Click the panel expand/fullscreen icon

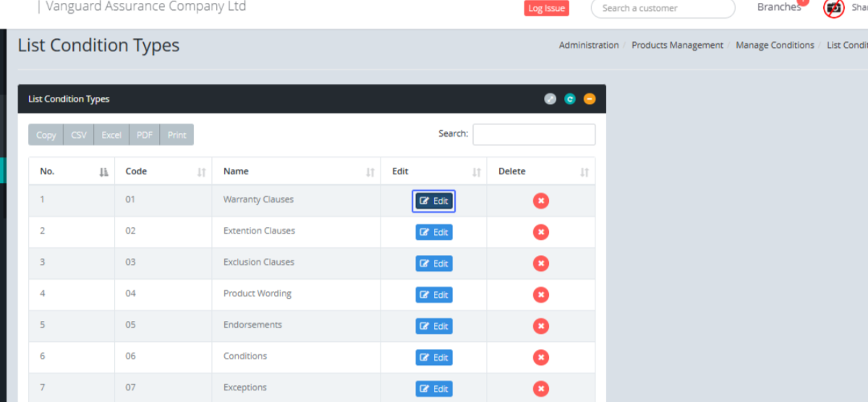(550, 99)
